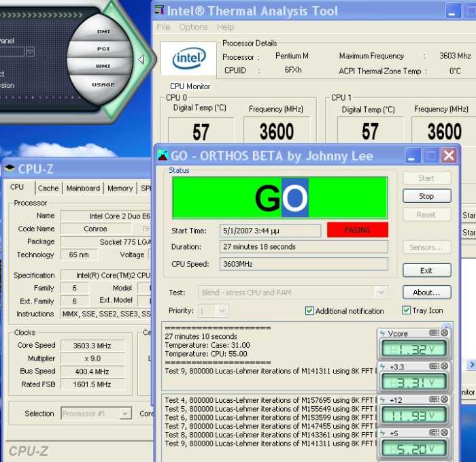The height and width of the screenshot is (462, 476).
Task: Click the CPU 0 Digital Temp reading
Action: point(201,131)
